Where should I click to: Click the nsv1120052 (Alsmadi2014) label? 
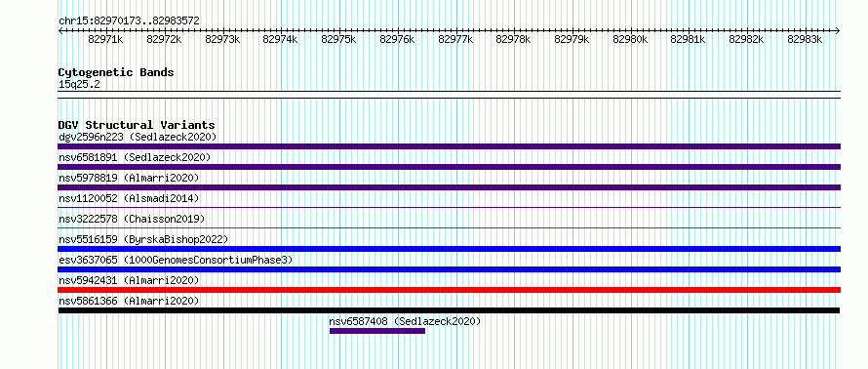(129, 198)
